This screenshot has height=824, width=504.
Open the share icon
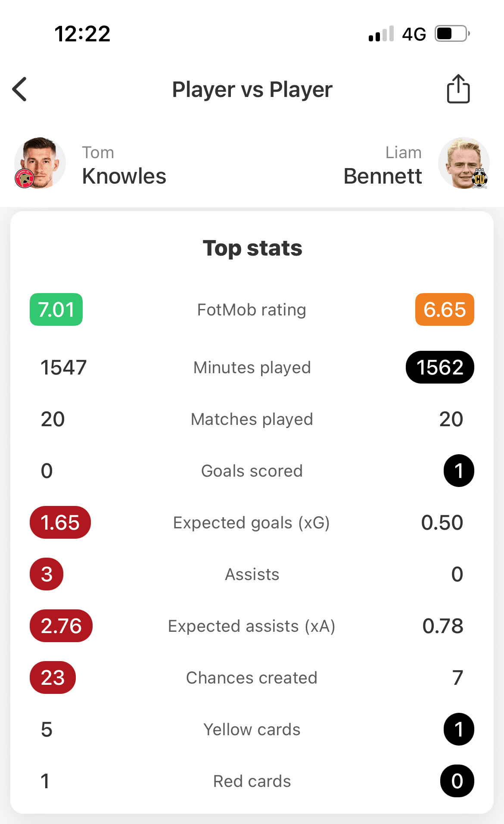coord(458,89)
